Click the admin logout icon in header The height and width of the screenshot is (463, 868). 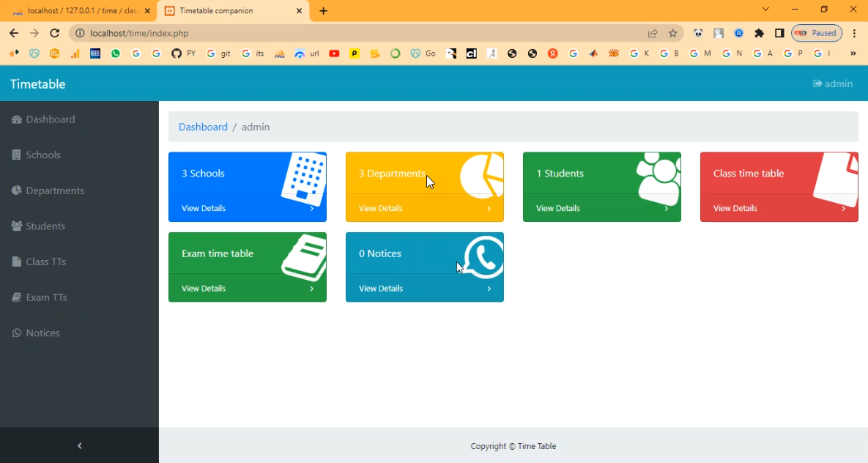click(817, 84)
